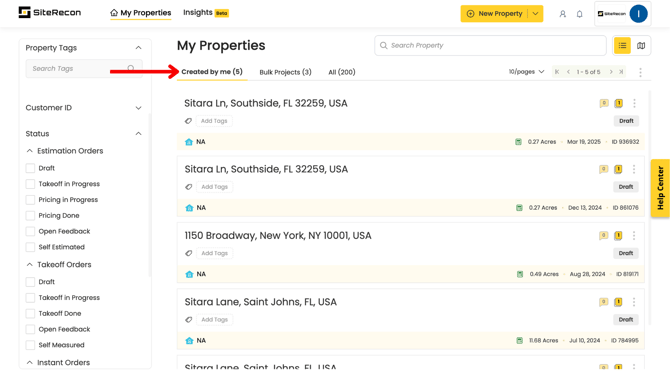Viewport: 670px width, 377px height.
Task: Check Open Feedback under Estimation Orders
Action: (x=30, y=231)
